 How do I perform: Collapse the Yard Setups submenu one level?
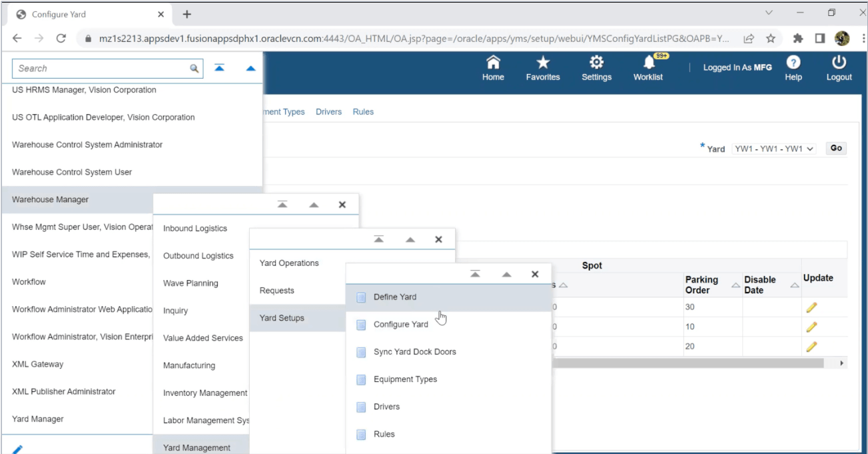point(507,274)
